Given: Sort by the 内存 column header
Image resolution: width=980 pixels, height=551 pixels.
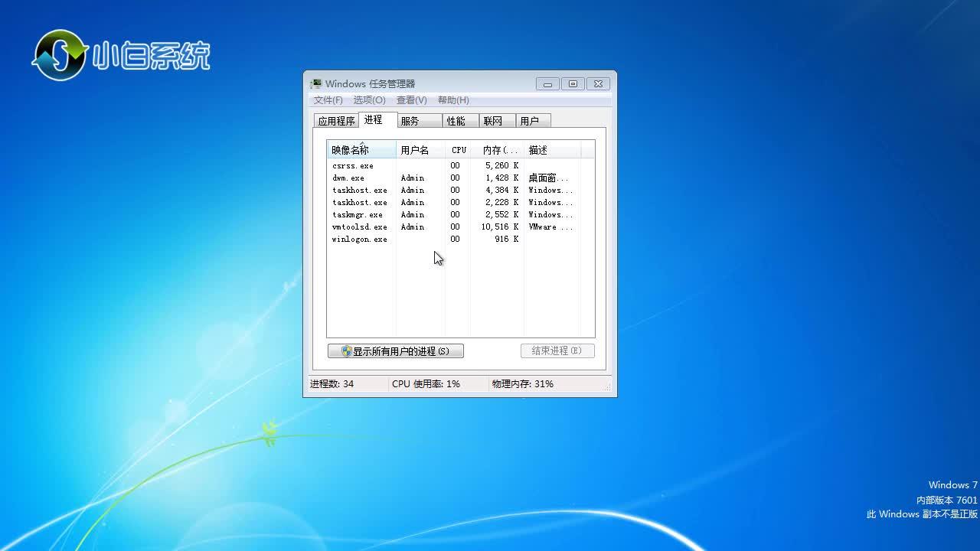Looking at the screenshot, I should pyautogui.click(x=498, y=150).
